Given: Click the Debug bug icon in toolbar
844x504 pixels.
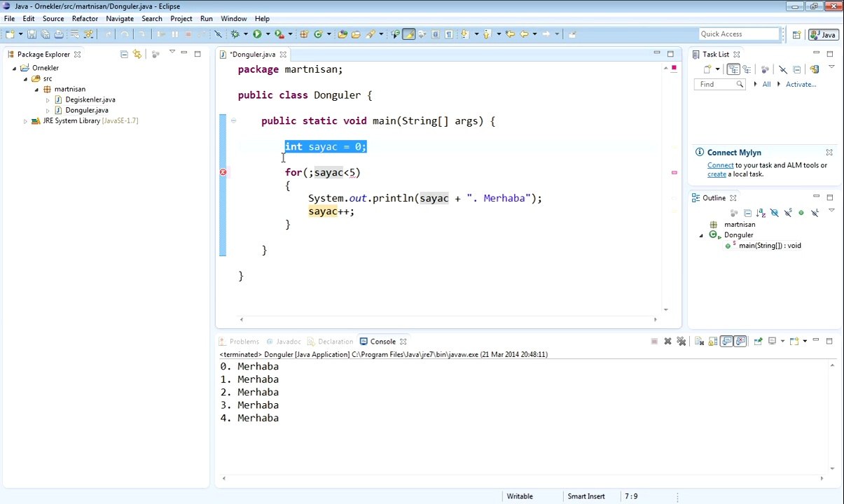Looking at the screenshot, I should (x=235, y=34).
